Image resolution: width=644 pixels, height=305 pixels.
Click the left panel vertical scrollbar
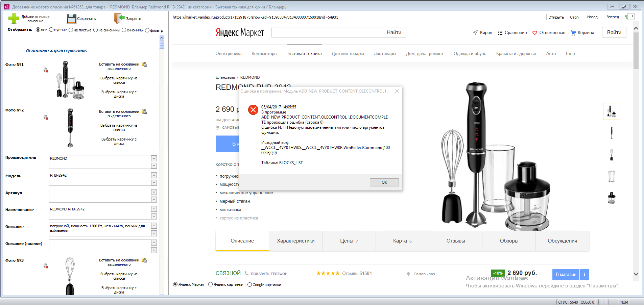[162, 45]
